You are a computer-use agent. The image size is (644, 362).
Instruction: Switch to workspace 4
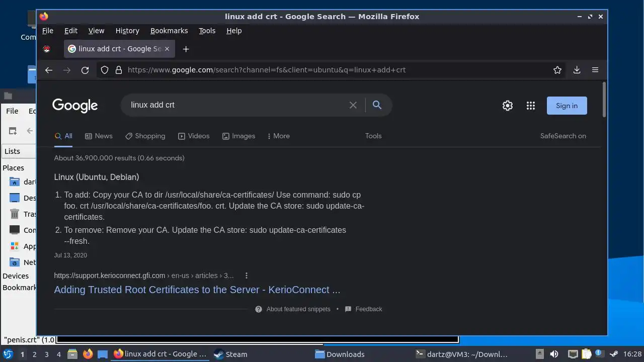59,354
